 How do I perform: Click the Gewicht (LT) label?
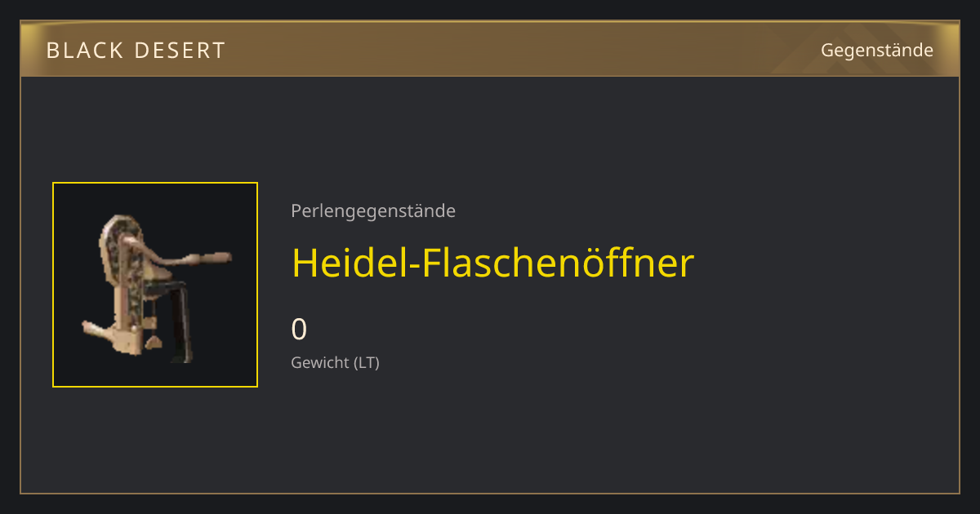(335, 362)
